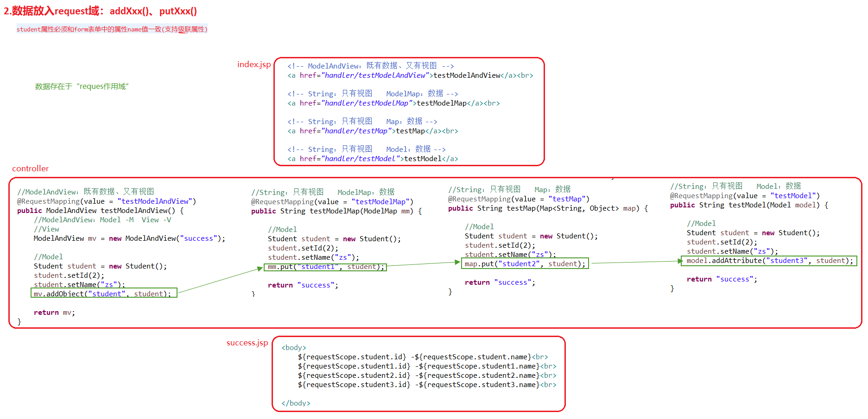Click the mv.addObject("student", student) box
This screenshot has height=419, width=868.
(x=104, y=294)
